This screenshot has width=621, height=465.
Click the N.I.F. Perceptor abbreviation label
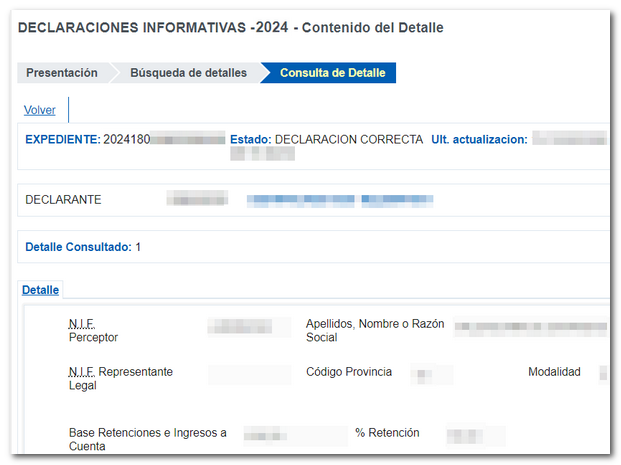pyautogui.click(x=81, y=324)
